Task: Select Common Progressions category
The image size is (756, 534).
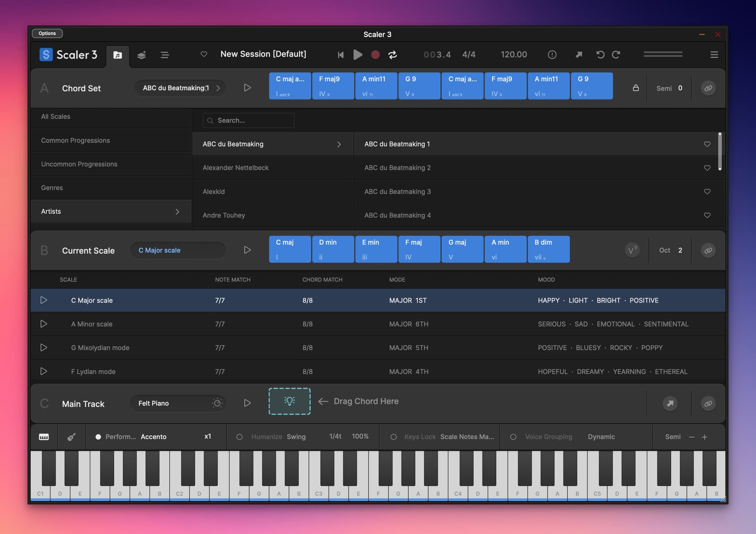Action: pos(111,141)
